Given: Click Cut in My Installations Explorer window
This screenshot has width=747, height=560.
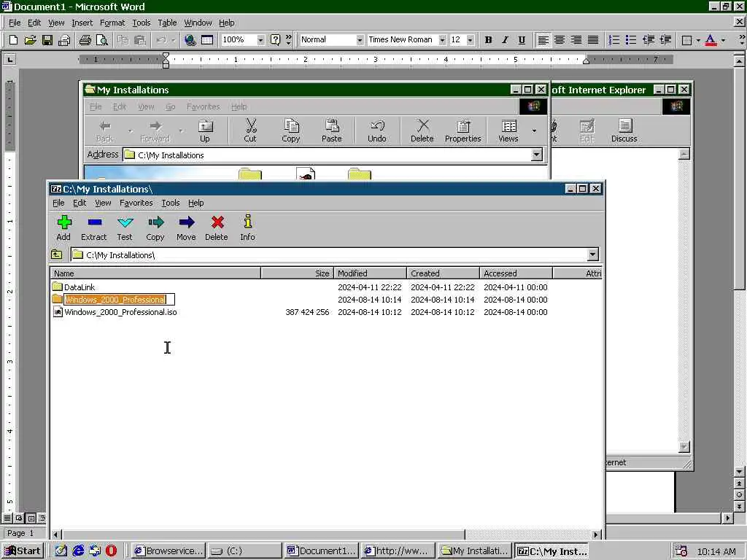Looking at the screenshot, I should click(250, 131).
